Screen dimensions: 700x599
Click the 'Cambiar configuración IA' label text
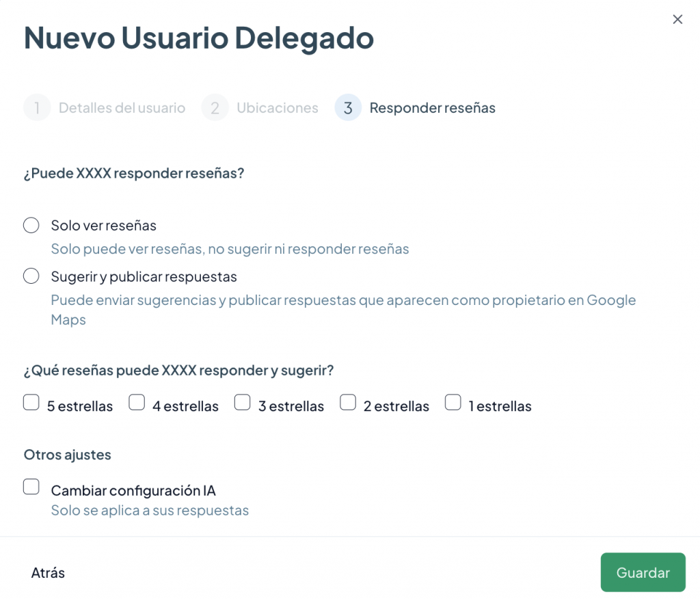click(x=133, y=490)
